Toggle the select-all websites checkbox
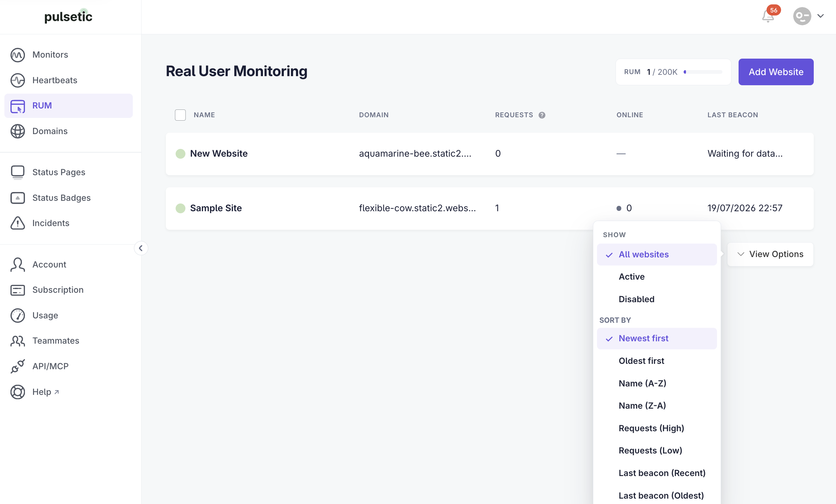 pyautogui.click(x=180, y=115)
